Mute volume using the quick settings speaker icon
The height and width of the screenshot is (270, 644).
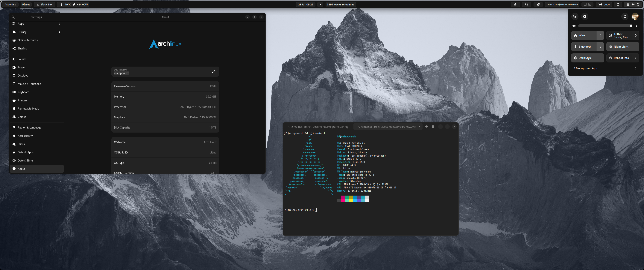coord(574,26)
